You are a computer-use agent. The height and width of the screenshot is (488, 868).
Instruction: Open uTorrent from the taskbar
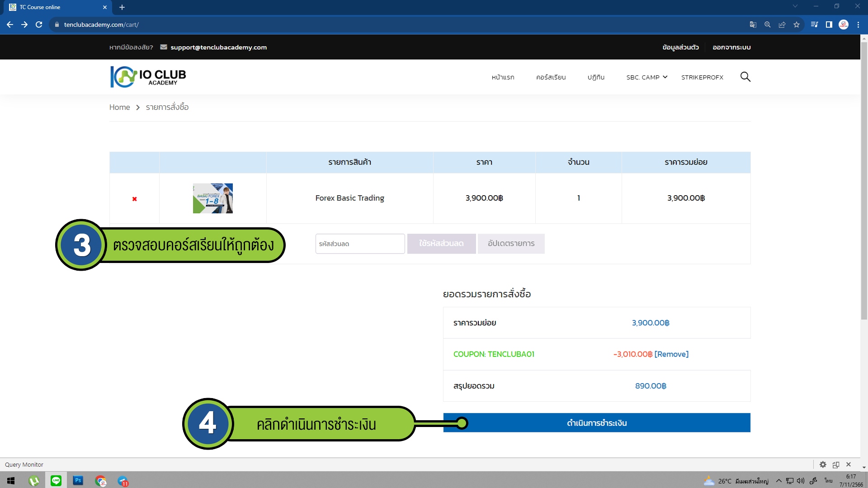34,481
